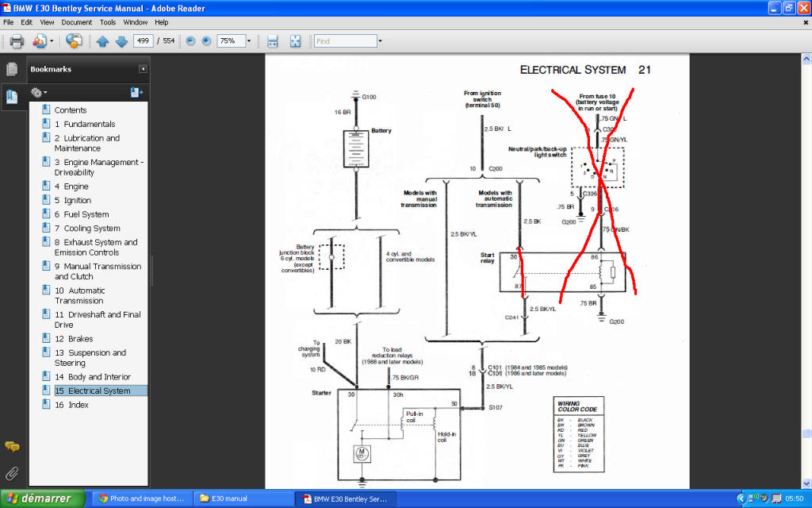Switch to the E30 manual folder taskbar button

point(244,498)
